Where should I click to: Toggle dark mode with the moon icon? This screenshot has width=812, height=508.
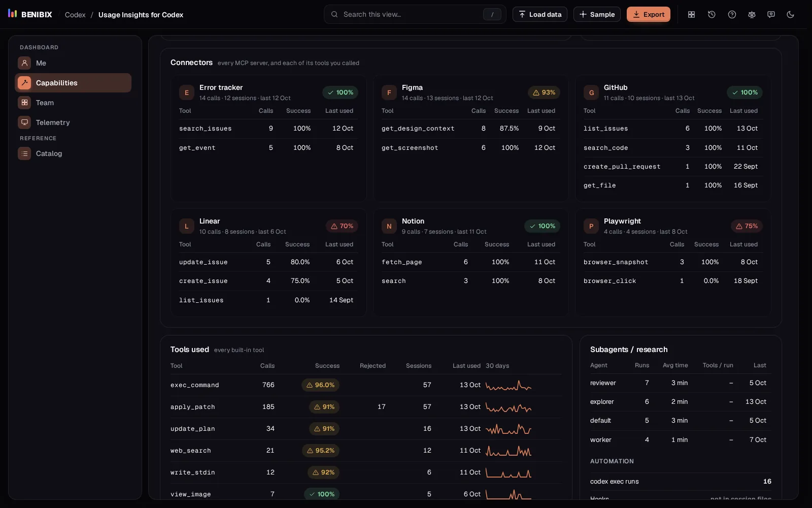(790, 14)
